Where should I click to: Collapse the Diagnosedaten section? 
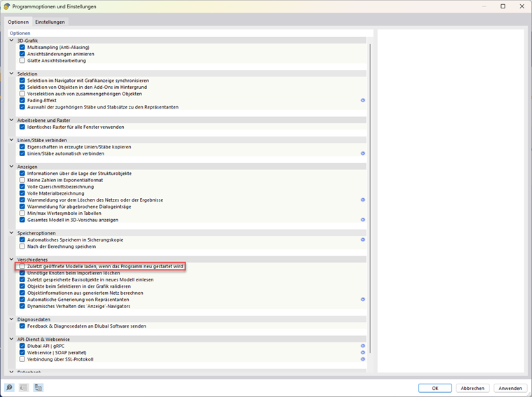click(x=11, y=319)
